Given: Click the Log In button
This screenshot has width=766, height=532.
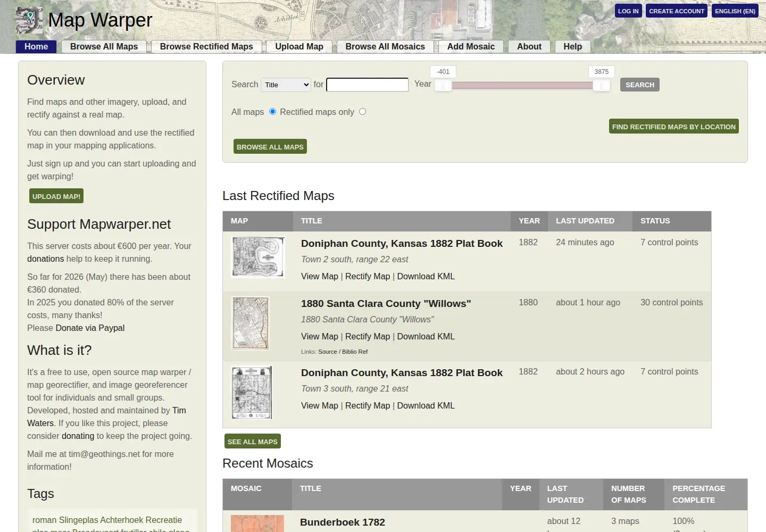Looking at the screenshot, I should point(628,11).
